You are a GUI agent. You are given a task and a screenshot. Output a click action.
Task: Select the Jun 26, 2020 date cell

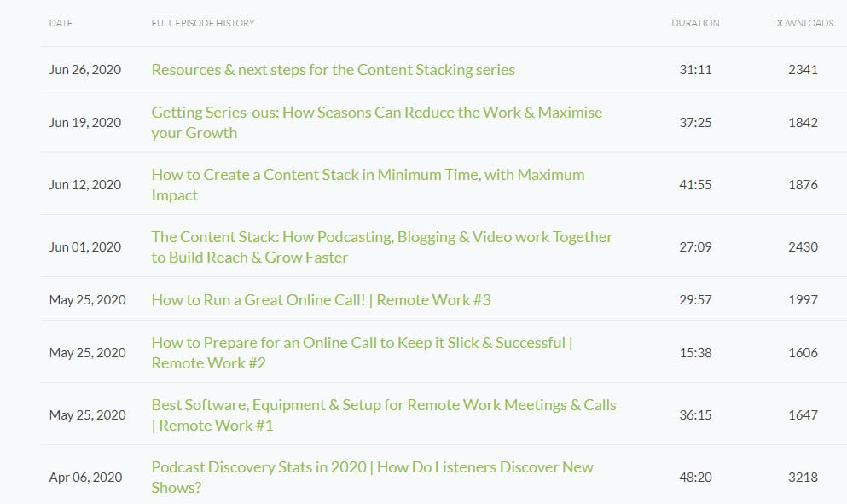(84, 69)
